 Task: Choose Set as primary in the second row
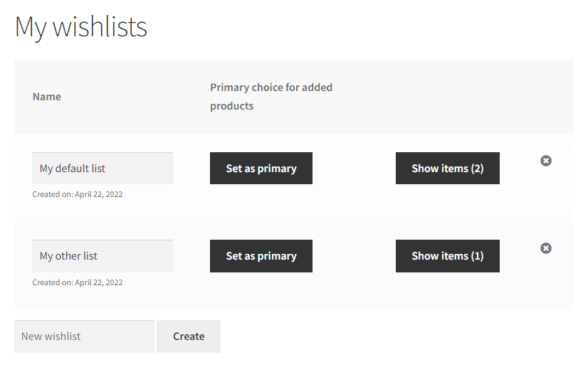point(261,256)
